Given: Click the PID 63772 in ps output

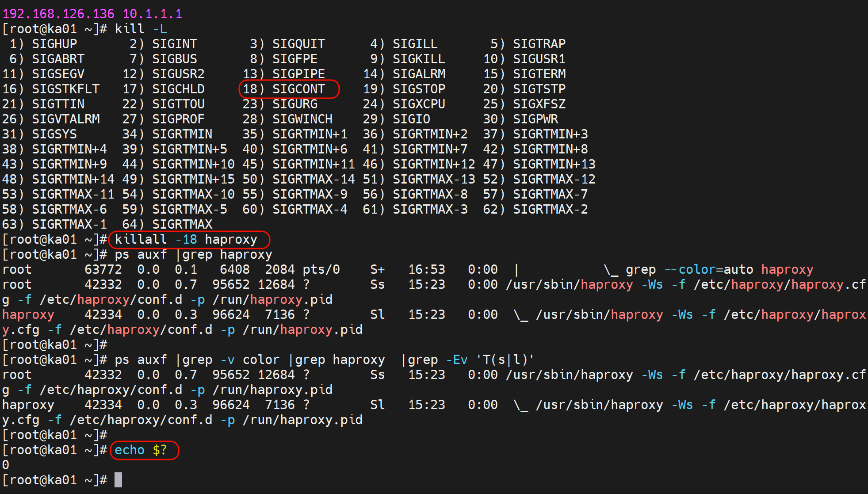Looking at the screenshot, I should (x=103, y=269).
